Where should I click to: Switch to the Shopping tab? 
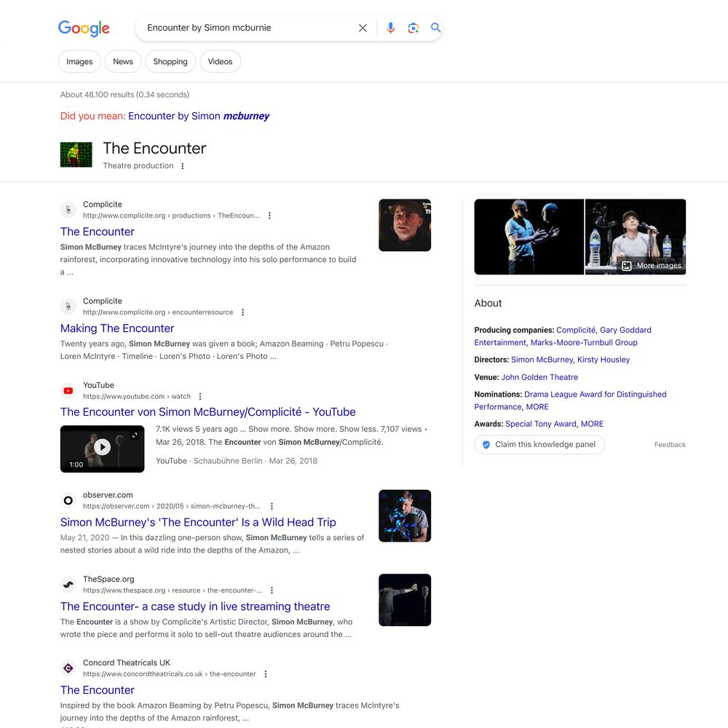pyautogui.click(x=170, y=61)
